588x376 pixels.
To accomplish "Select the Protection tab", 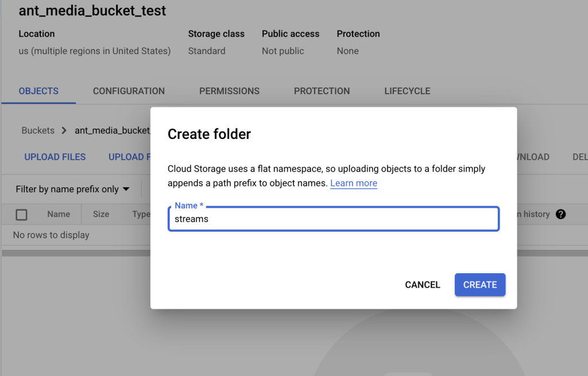I will click(x=322, y=91).
